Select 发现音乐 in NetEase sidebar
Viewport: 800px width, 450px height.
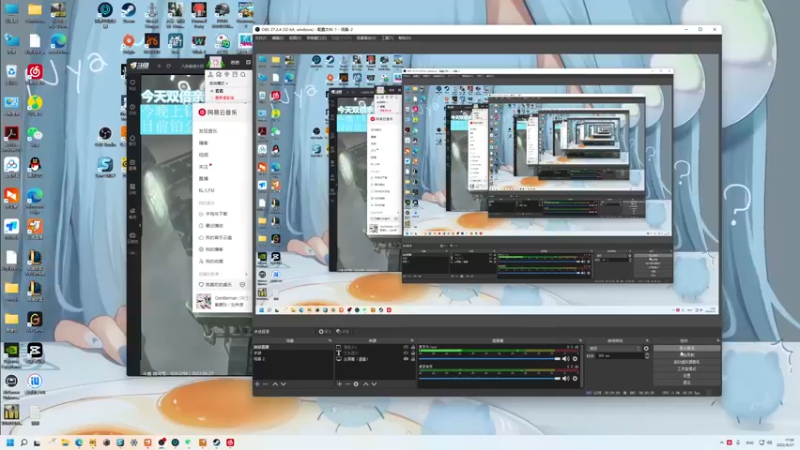click(x=208, y=131)
